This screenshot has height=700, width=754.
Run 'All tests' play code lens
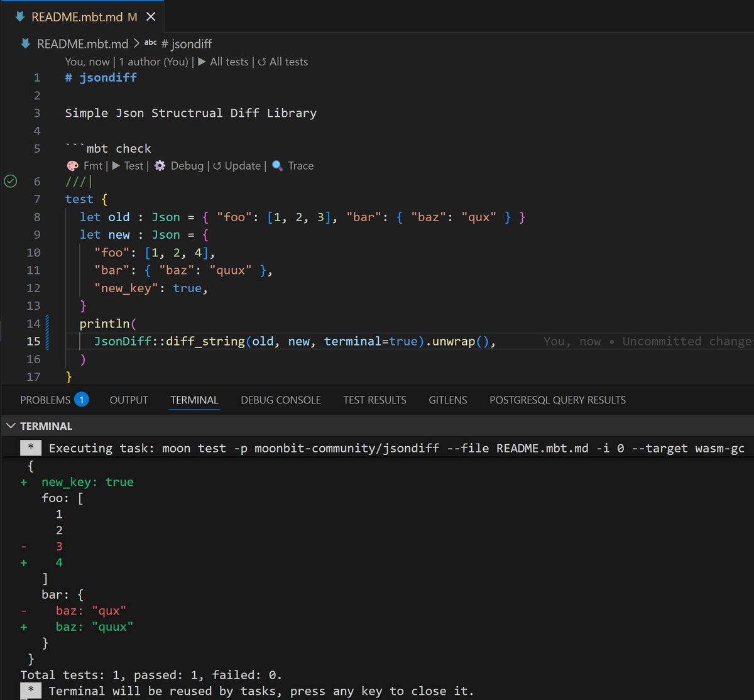point(223,62)
